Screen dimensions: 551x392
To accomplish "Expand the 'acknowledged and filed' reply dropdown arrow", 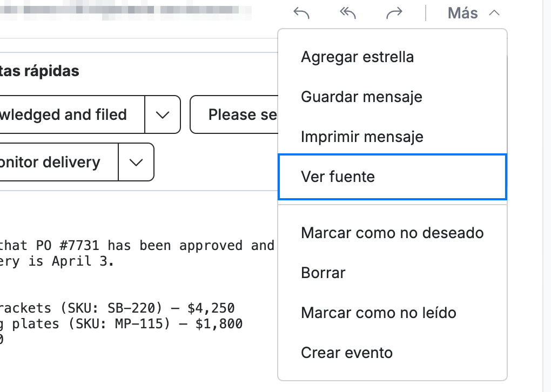I will tap(163, 114).
